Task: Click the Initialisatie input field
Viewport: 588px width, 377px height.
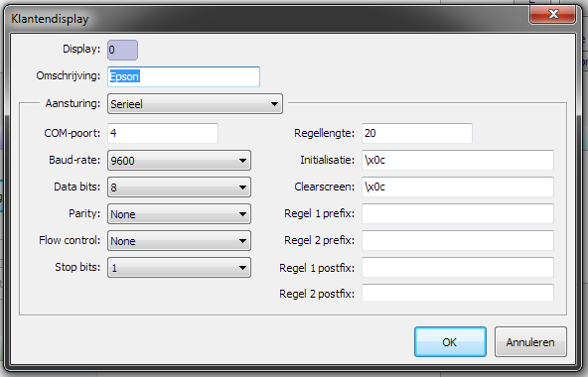Action: [x=458, y=160]
